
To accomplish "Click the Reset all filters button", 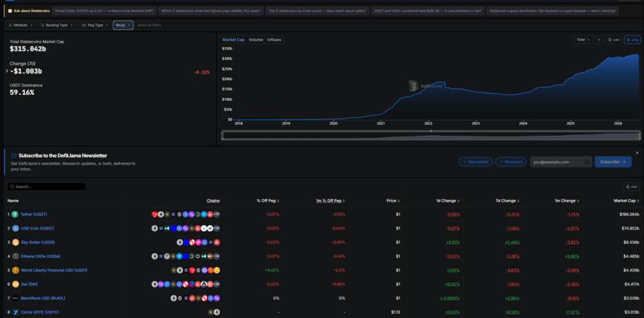I will pyautogui.click(x=150, y=25).
